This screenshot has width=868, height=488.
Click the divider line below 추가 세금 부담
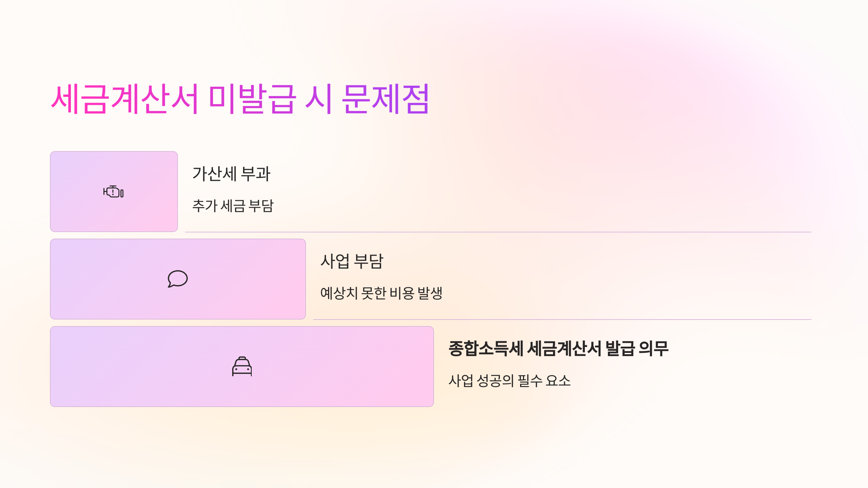click(x=498, y=232)
